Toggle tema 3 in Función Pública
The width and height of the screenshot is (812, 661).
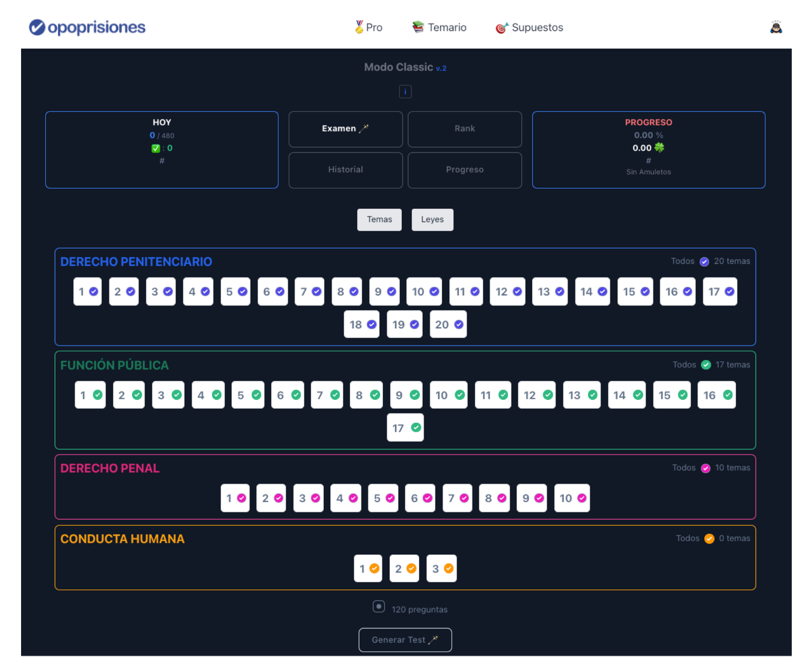[x=168, y=395]
